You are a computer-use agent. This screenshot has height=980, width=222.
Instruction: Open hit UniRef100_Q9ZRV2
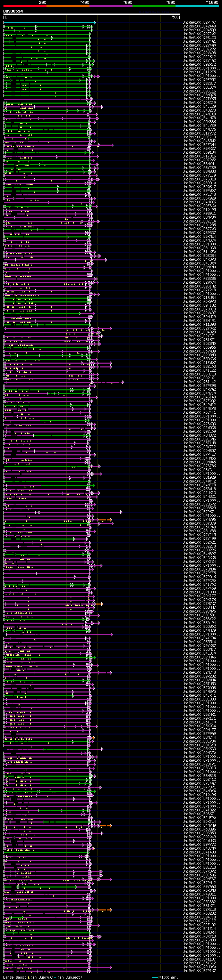pyautogui.click(x=199, y=160)
